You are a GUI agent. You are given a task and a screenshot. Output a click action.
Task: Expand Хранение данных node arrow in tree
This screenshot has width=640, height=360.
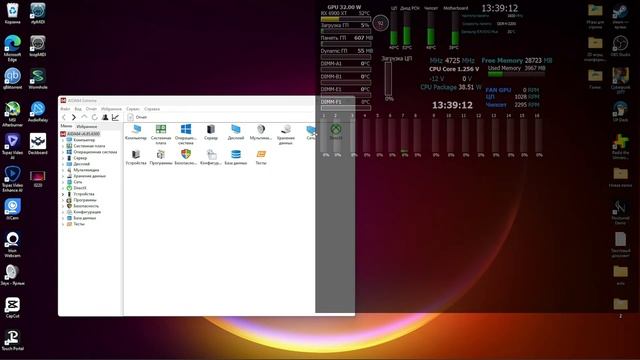click(x=63, y=176)
